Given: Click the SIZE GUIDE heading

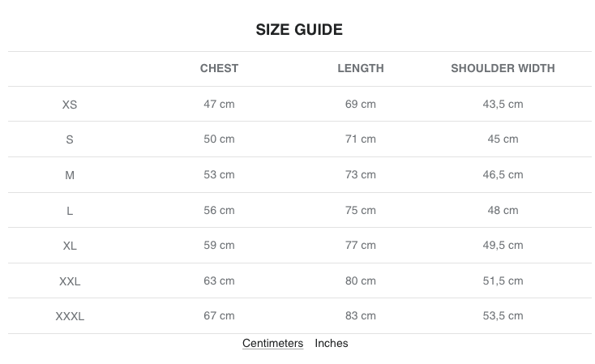Looking at the screenshot, I should coord(299,30).
